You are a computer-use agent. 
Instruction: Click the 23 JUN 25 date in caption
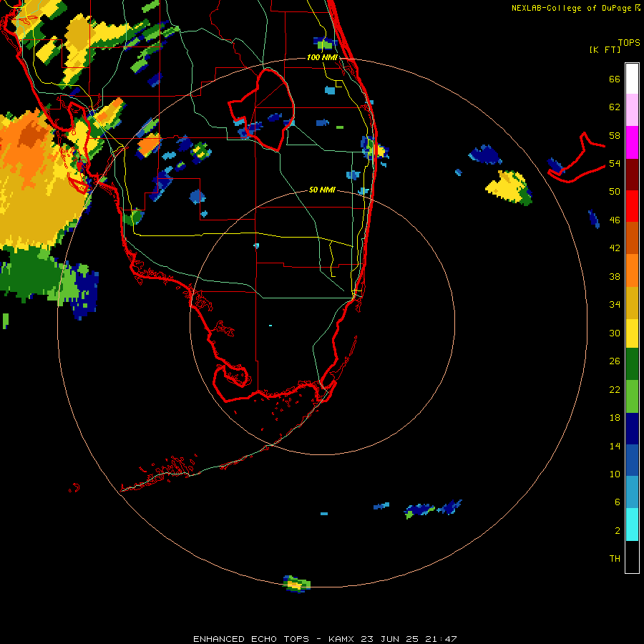390,639
